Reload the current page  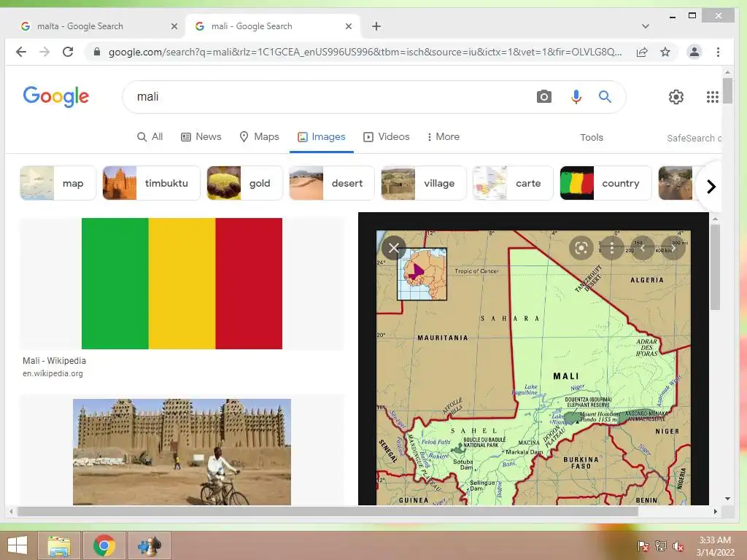[68, 52]
